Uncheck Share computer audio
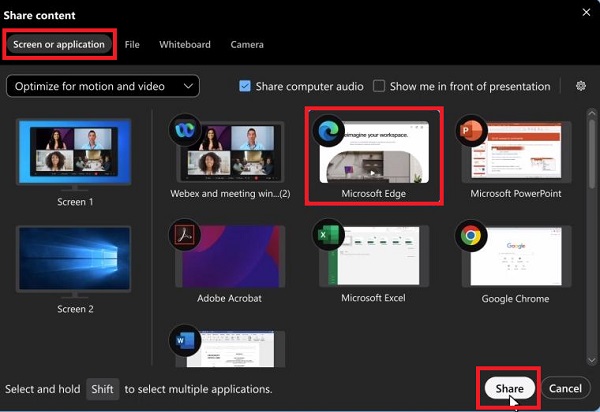Screen dimensions: 600x412 point(245,86)
